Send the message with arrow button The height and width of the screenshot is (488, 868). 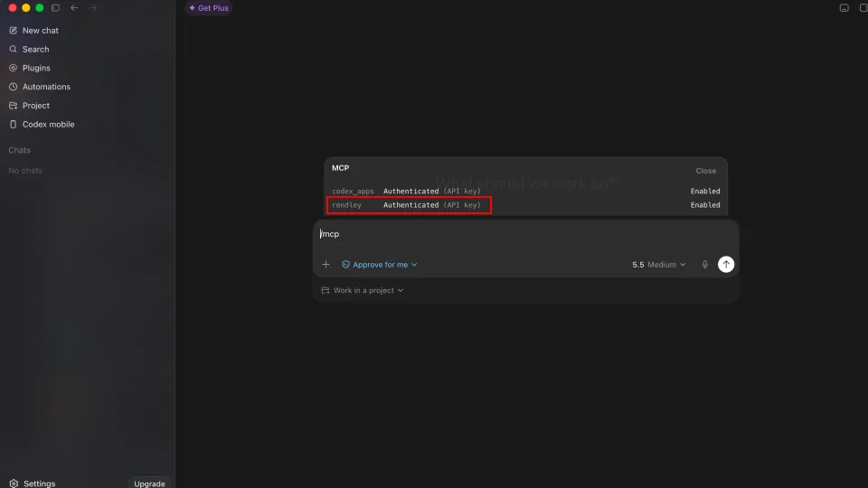(726, 265)
